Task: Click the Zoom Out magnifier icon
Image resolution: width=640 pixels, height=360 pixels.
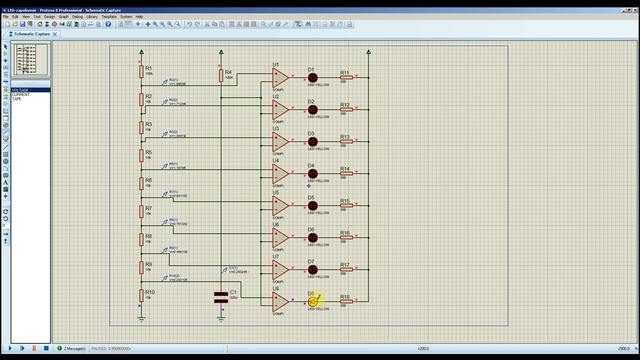Action: click(162, 24)
